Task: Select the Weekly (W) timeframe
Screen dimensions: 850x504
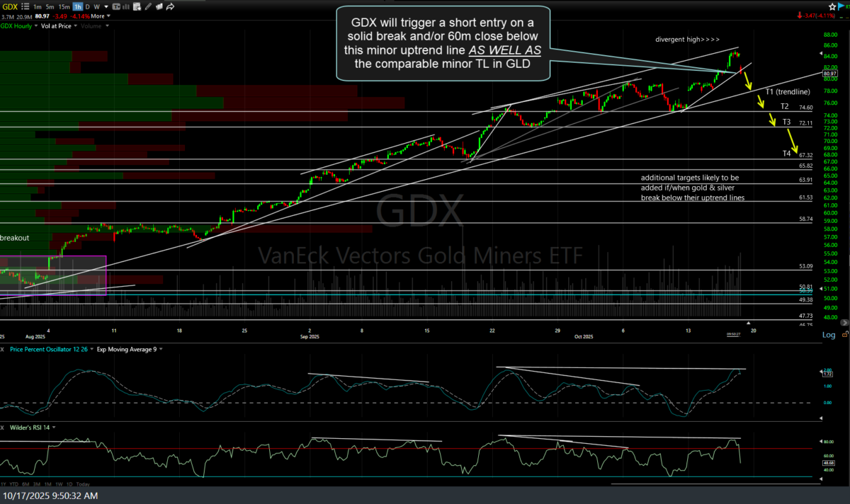Action: point(96,7)
